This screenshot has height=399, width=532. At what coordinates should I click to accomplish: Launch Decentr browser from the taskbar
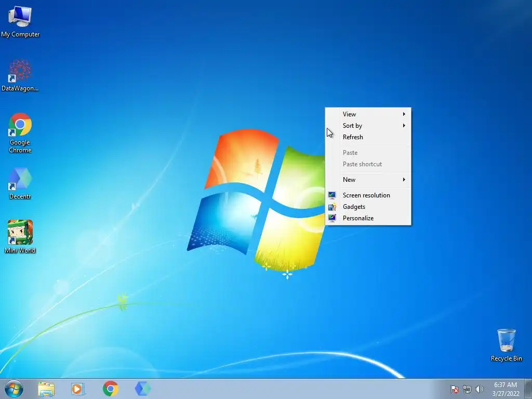click(142, 389)
